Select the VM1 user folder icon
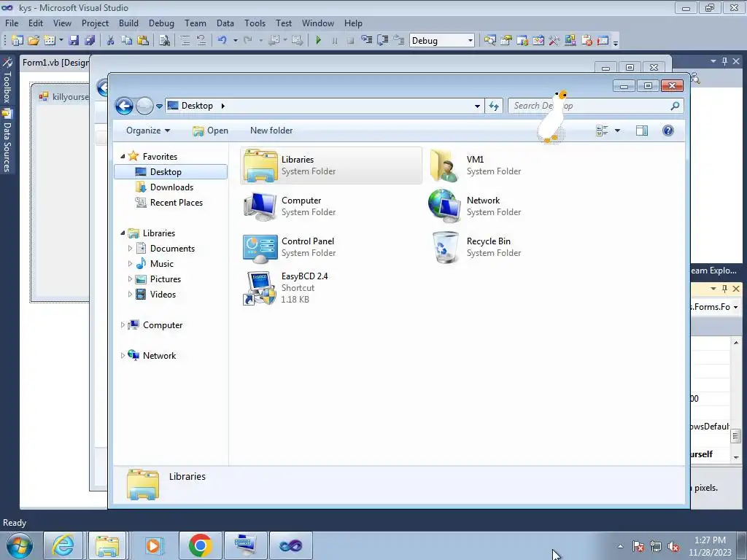The height and width of the screenshot is (560, 747). coord(444,166)
